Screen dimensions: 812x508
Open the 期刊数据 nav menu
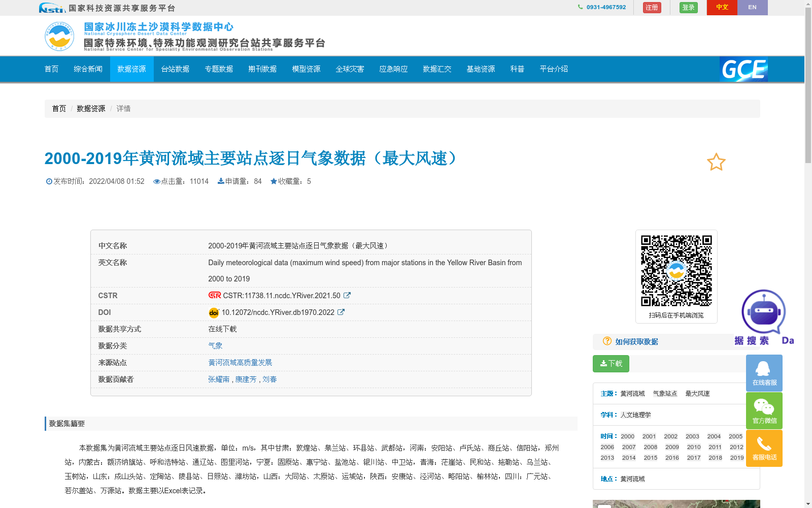pos(262,69)
